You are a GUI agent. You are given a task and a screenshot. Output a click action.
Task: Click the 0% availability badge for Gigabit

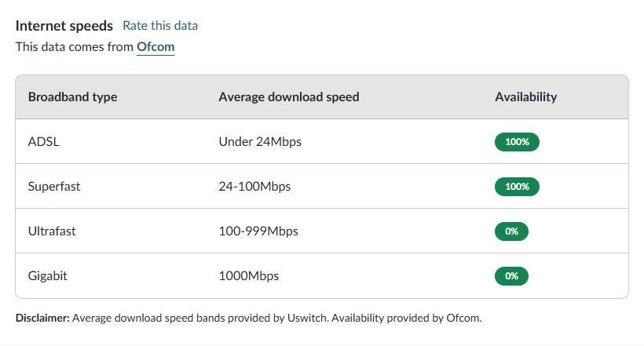point(511,276)
